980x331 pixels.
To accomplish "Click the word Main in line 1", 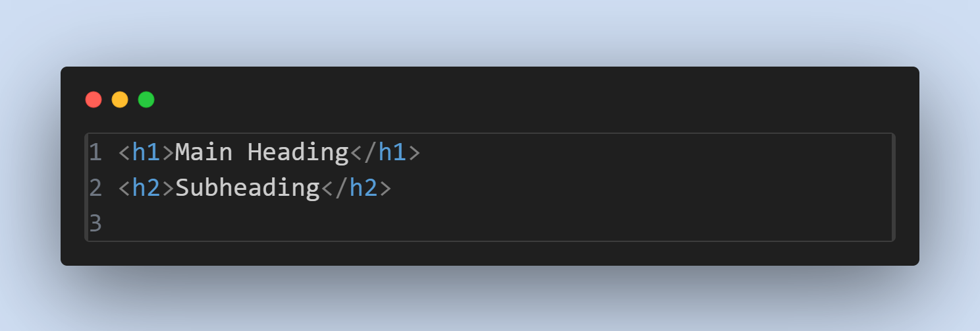I will 204,153.
